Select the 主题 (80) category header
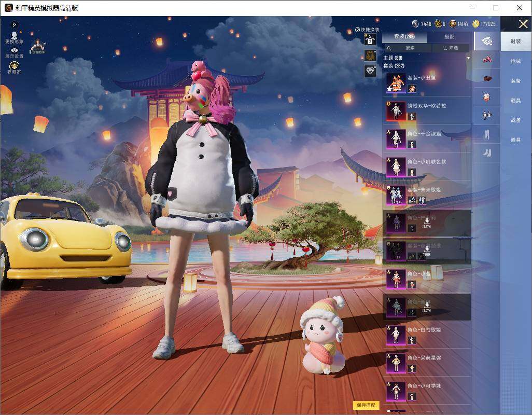This screenshot has width=532, height=415. (x=393, y=58)
